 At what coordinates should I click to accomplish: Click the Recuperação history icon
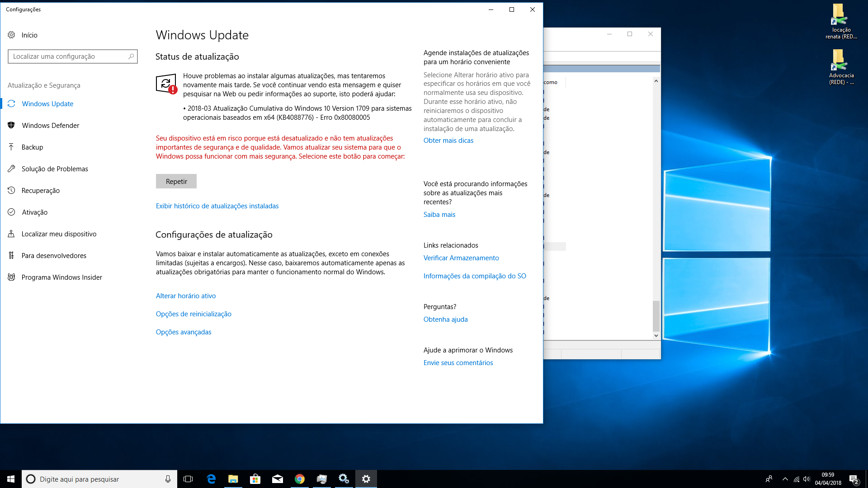(11, 190)
